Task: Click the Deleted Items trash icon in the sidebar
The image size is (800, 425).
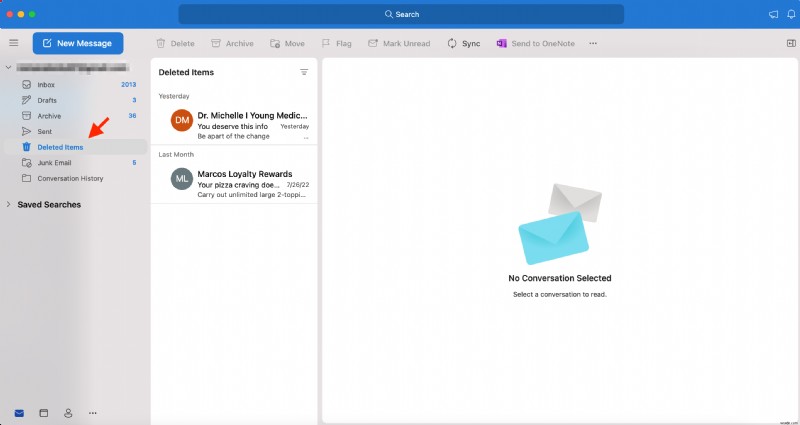Action: coord(27,147)
